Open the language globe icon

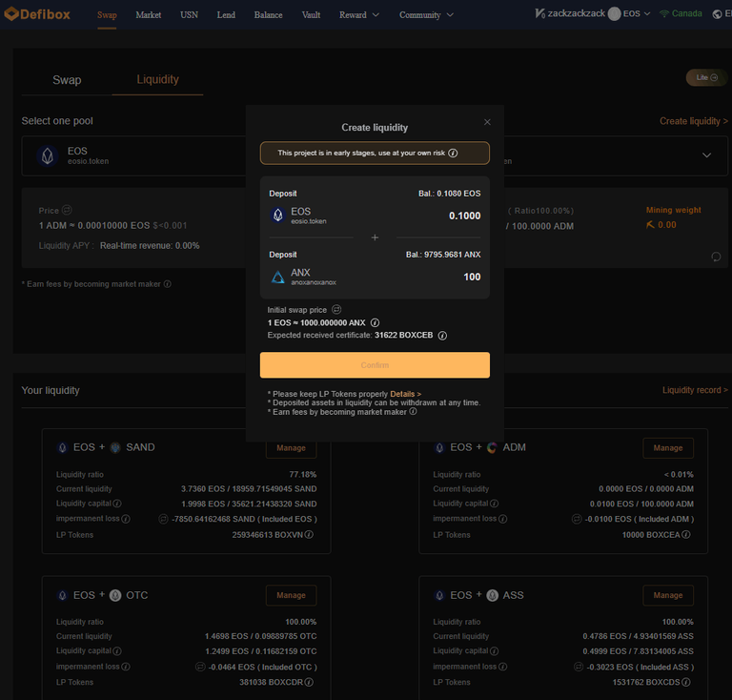(x=717, y=14)
